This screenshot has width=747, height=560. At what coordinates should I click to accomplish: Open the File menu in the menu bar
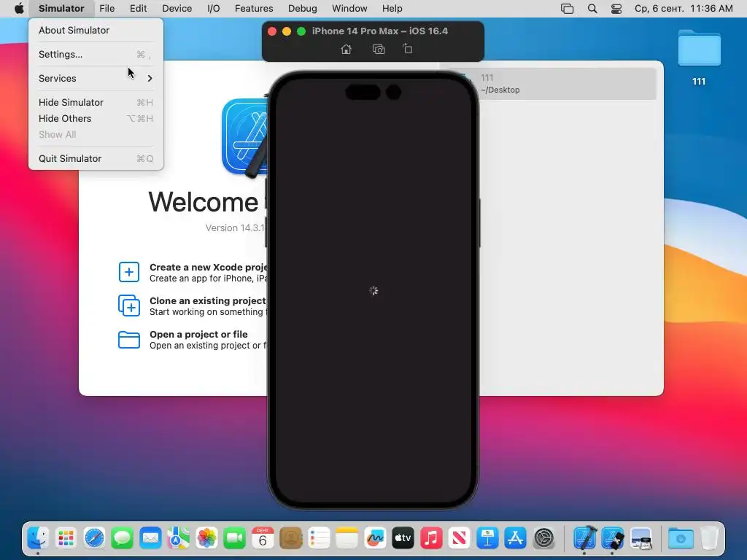(107, 9)
